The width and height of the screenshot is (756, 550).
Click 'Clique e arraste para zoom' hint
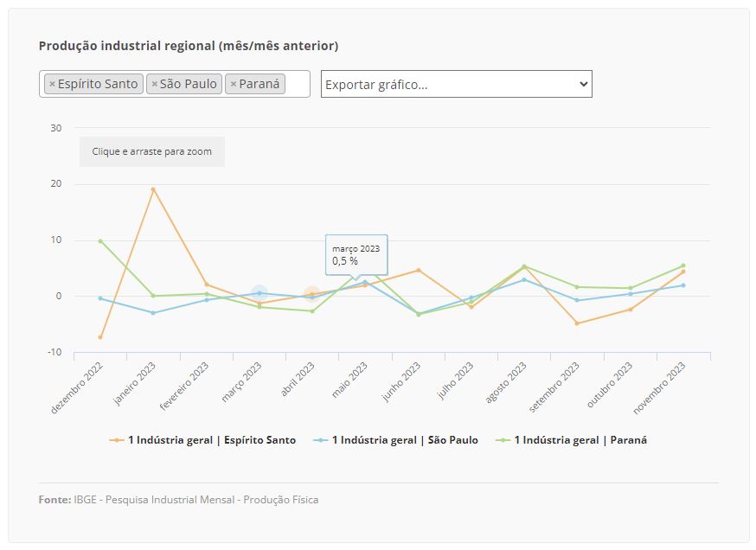pos(152,151)
